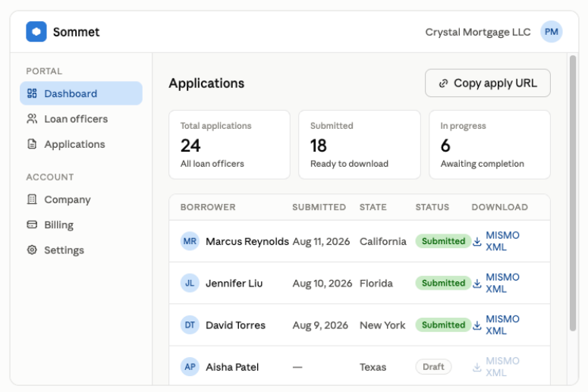Click the Submitted badge for Marcus Reynolds
The image size is (588, 392).
click(443, 241)
